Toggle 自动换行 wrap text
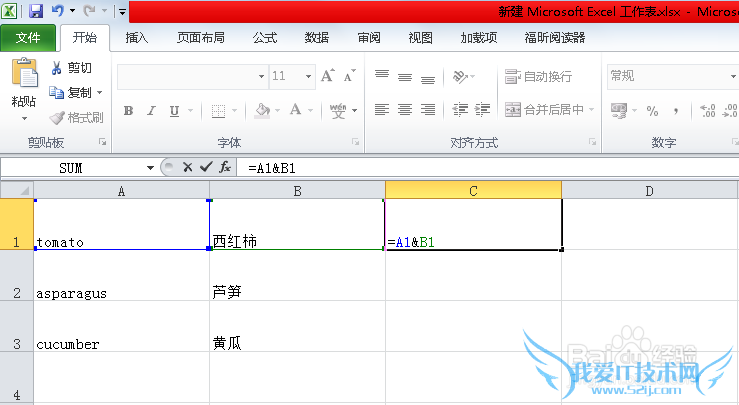This screenshot has height=405, width=739. coord(538,76)
